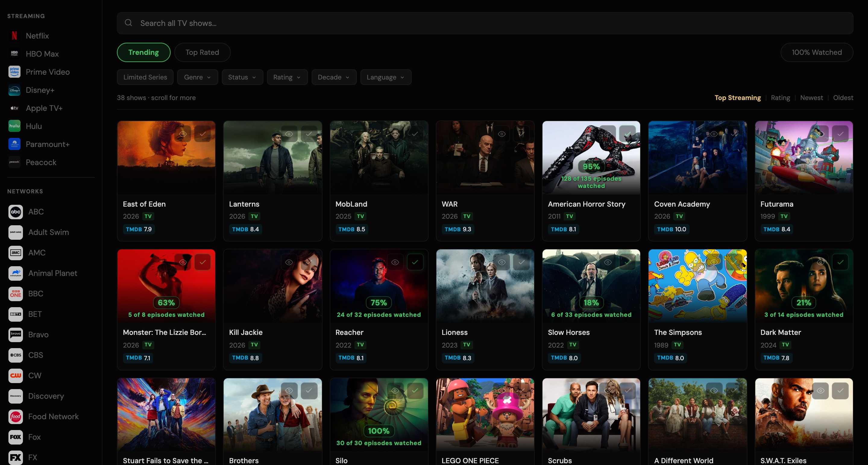
Task: Sort shows by Newest
Action: (811, 98)
